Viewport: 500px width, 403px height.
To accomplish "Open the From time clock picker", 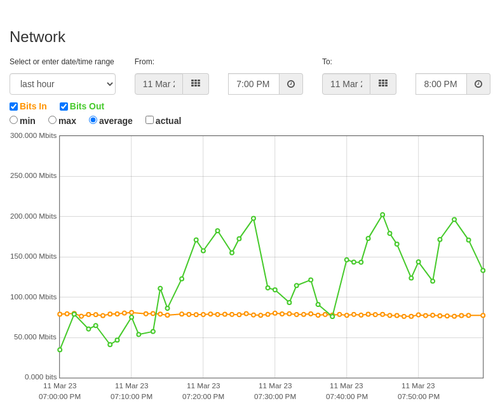I will click(291, 84).
